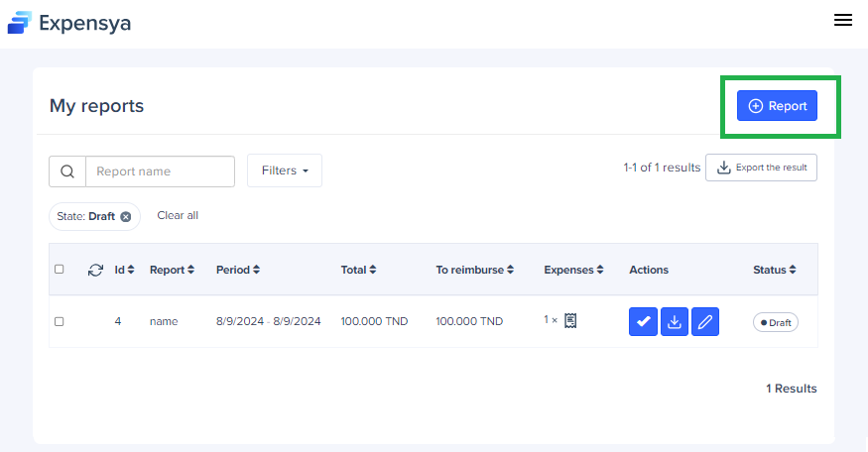Download the report named 'name'
Image resolution: width=868 pixels, height=452 pixels.
click(x=675, y=321)
